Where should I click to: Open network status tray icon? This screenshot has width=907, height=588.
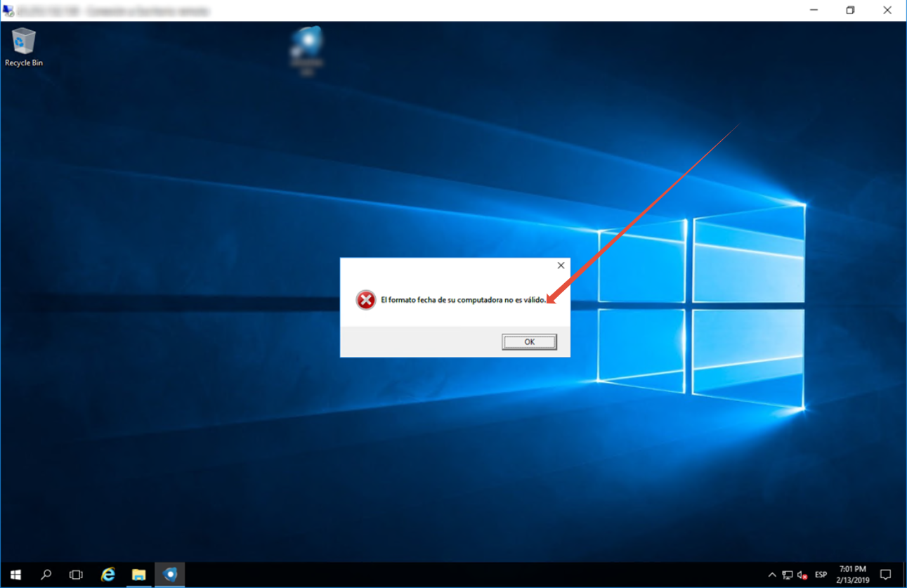[x=788, y=575]
